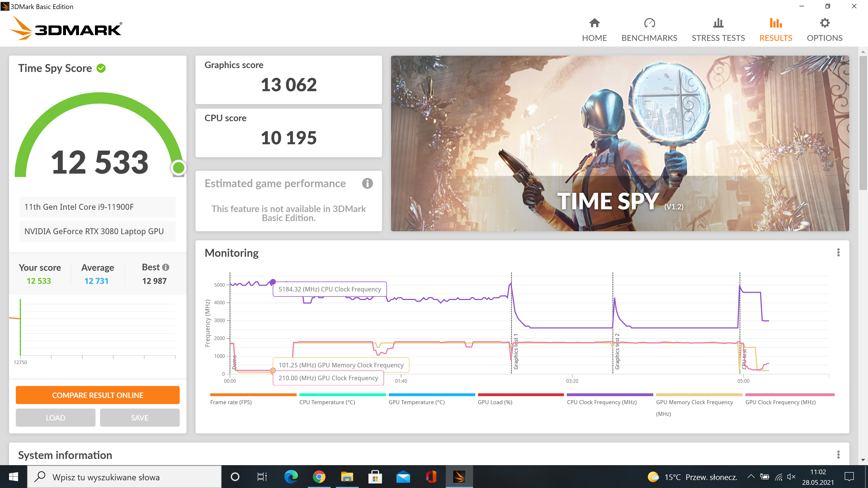The image size is (868, 488).
Task: Open Office app from taskbar
Action: [431, 477]
